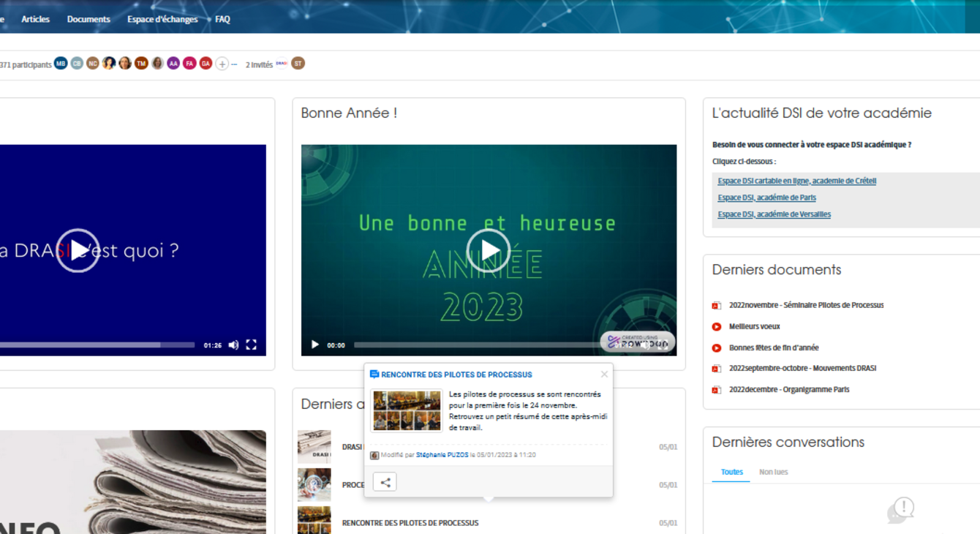The width and height of the screenshot is (980, 534).
Task: Click the '2 invités' label
Action: coord(259,65)
